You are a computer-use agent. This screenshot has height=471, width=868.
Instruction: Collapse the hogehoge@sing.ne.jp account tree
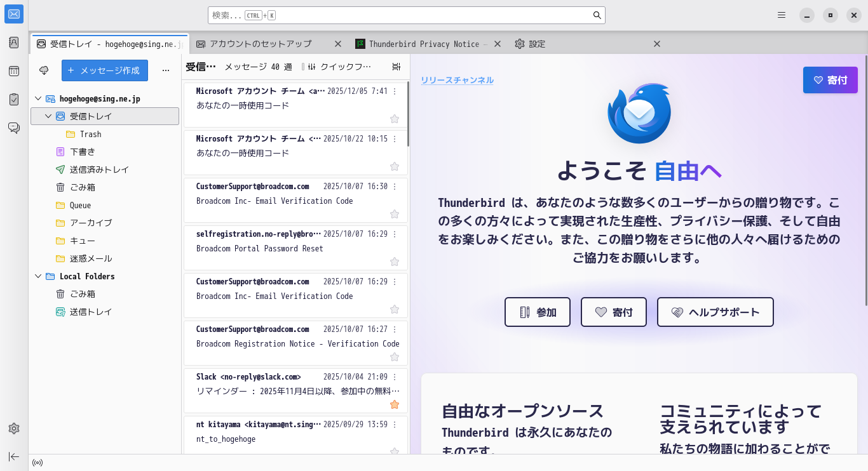pos(38,98)
